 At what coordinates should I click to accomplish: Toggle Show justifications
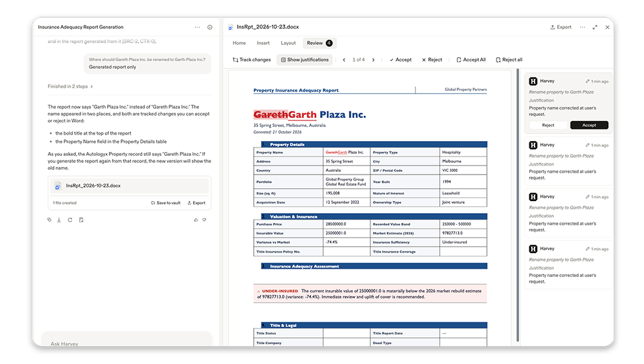pyautogui.click(x=305, y=59)
